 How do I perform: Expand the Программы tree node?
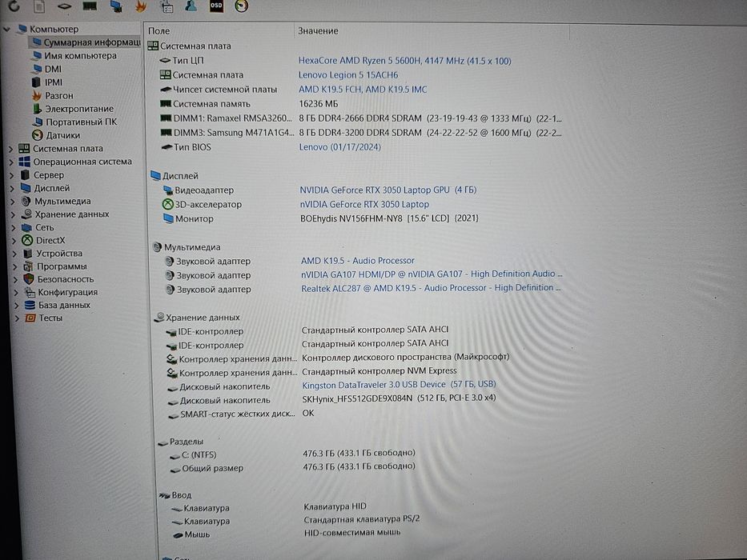[15, 266]
